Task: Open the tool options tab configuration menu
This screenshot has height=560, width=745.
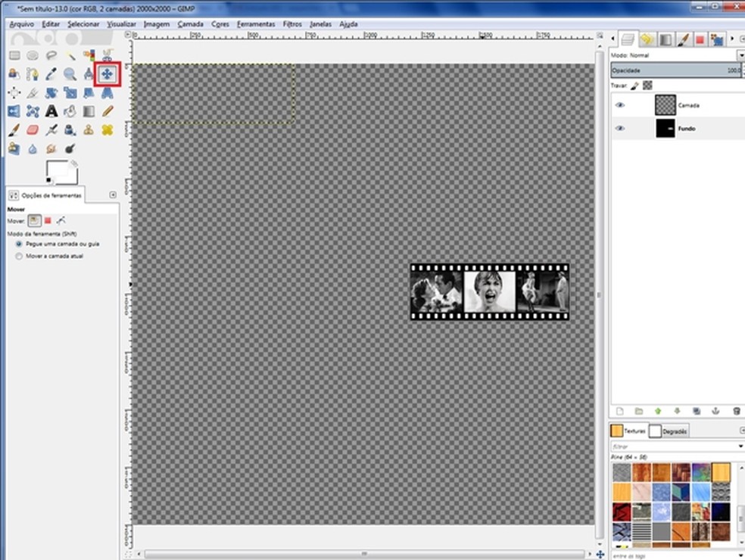Action: click(x=113, y=194)
